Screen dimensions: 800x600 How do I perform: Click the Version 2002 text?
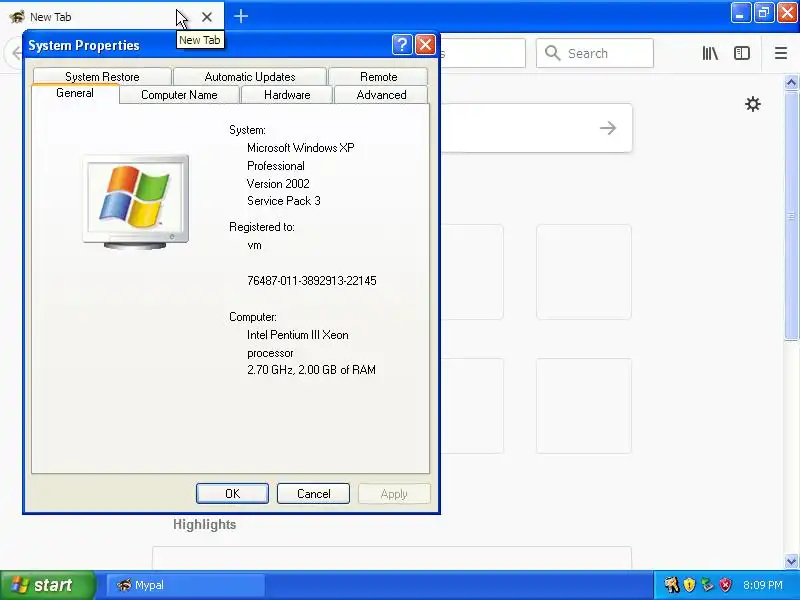(278, 184)
